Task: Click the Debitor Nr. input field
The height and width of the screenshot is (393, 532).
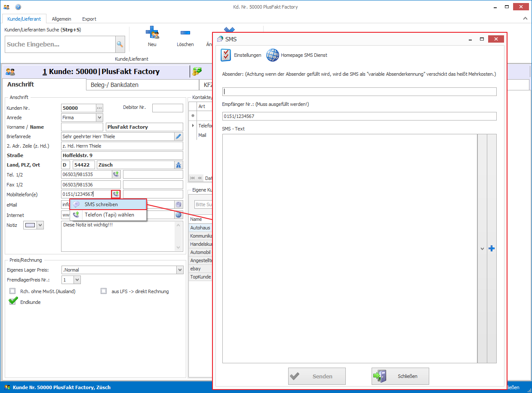Action: tap(168, 108)
